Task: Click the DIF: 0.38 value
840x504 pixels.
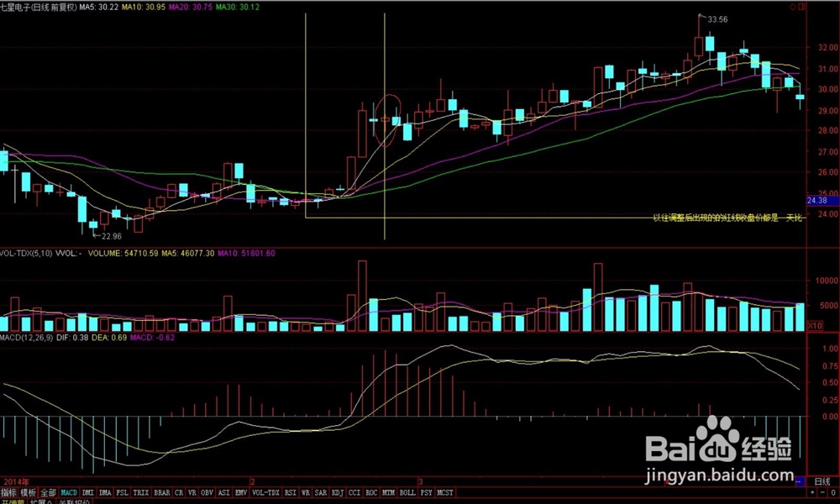Action: point(72,338)
